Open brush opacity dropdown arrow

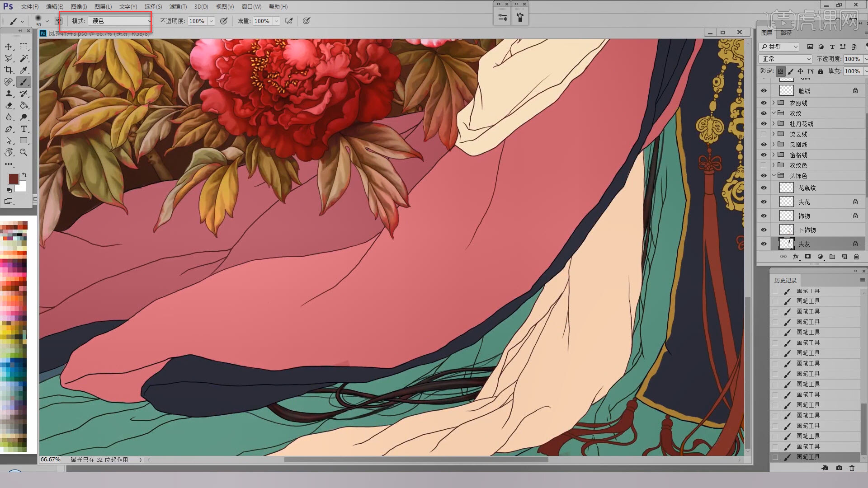[x=211, y=21]
